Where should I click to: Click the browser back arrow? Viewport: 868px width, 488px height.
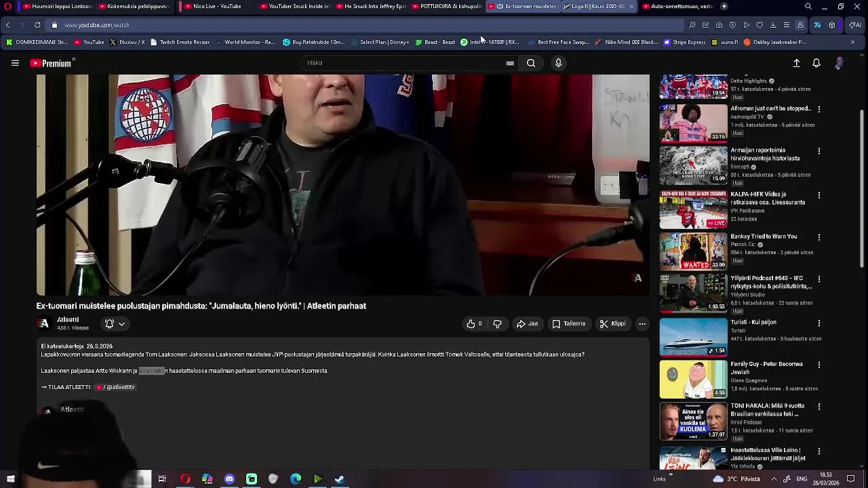pos(7,25)
